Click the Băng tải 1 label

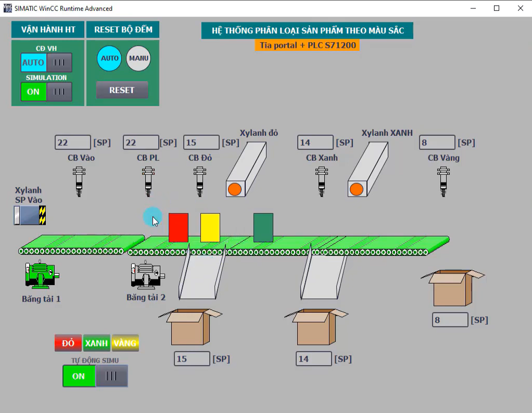tap(41, 299)
